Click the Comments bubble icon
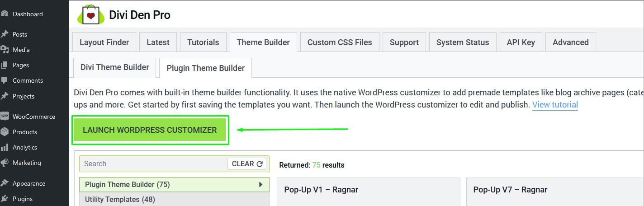The height and width of the screenshot is (206, 644). point(5,80)
